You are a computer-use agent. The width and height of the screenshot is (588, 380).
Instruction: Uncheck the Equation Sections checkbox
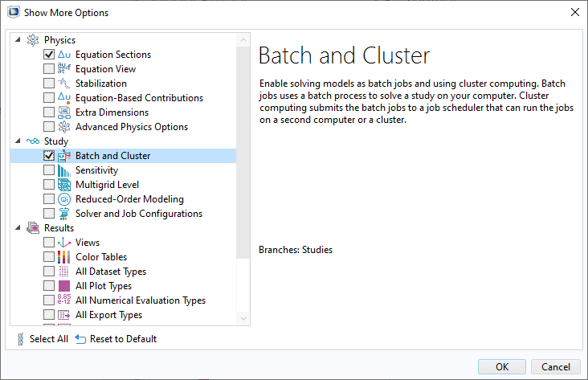coord(49,55)
